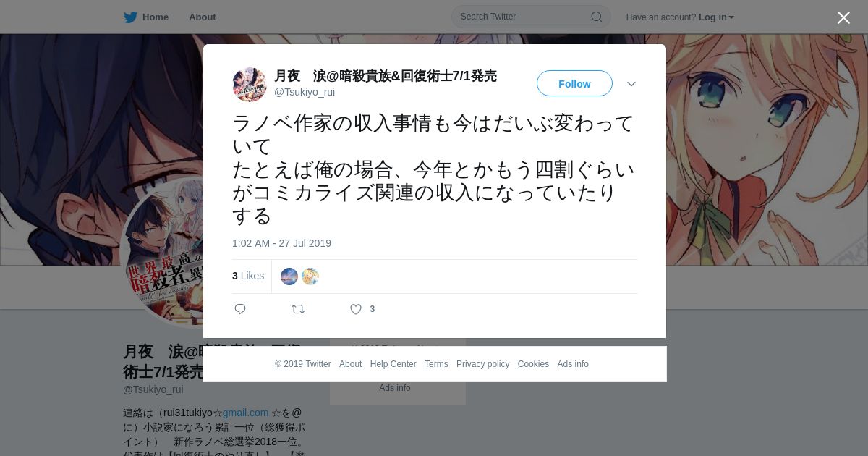Image resolution: width=868 pixels, height=456 pixels.
Task: View the 3 Likes list
Action: (248, 276)
